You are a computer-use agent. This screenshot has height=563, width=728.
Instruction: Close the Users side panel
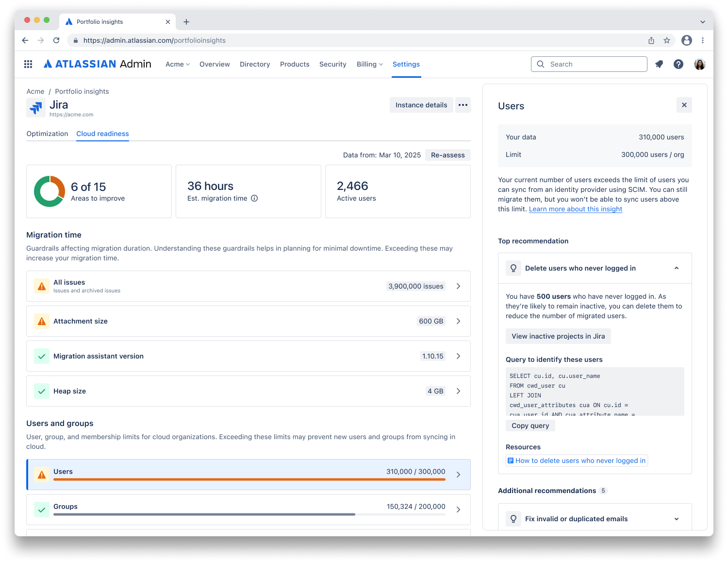[684, 105]
